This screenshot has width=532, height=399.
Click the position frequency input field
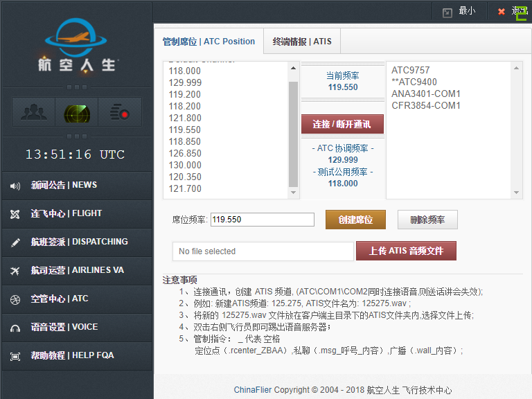click(x=263, y=220)
